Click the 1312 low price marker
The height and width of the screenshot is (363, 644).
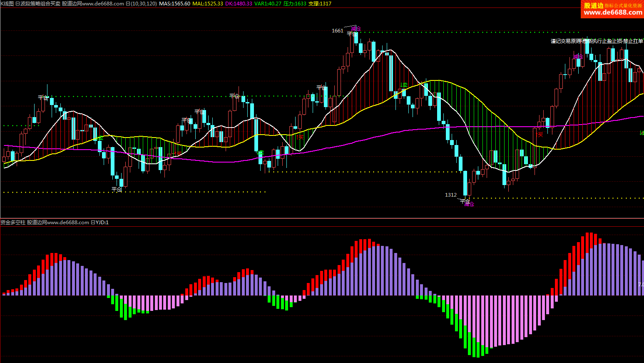coord(451,195)
